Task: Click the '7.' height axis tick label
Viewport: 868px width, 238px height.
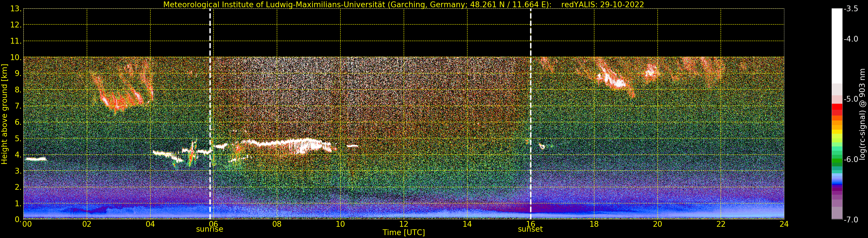Action: coord(18,106)
